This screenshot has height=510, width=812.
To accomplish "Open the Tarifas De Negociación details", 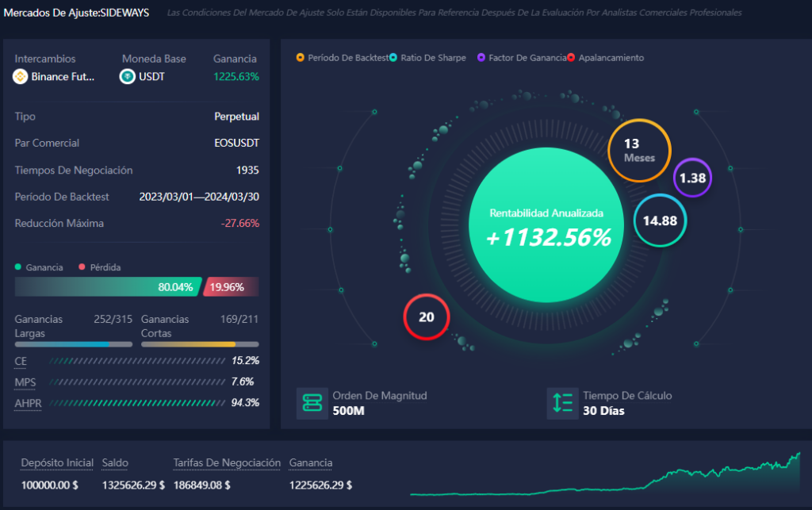I will [226, 462].
